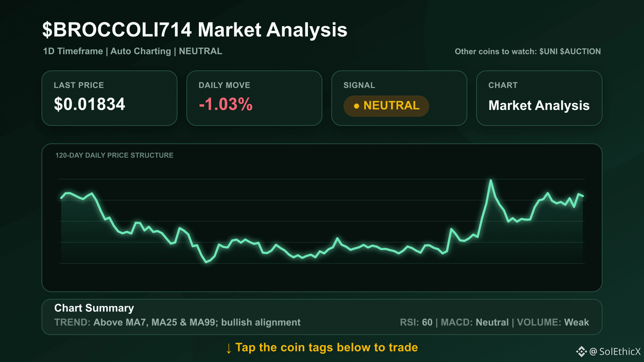Click the 1D Timeframe subtitle text
This screenshot has width=644, height=362.
pos(73,51)
